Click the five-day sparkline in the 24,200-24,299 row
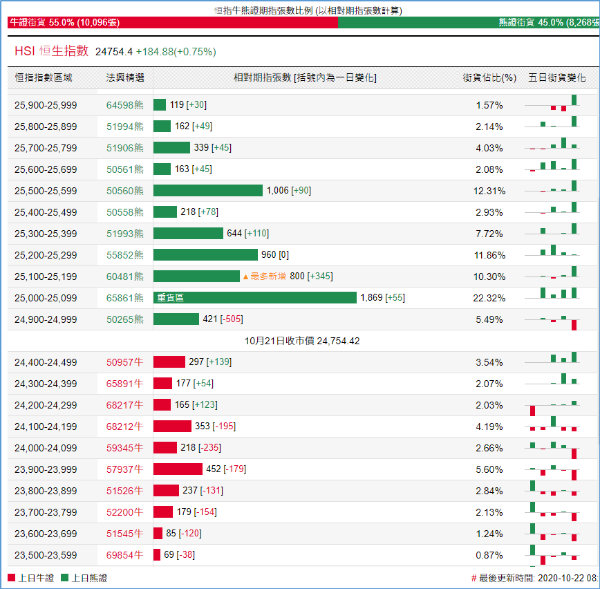This screenshot has width=600, height=589. coord(553,408)
